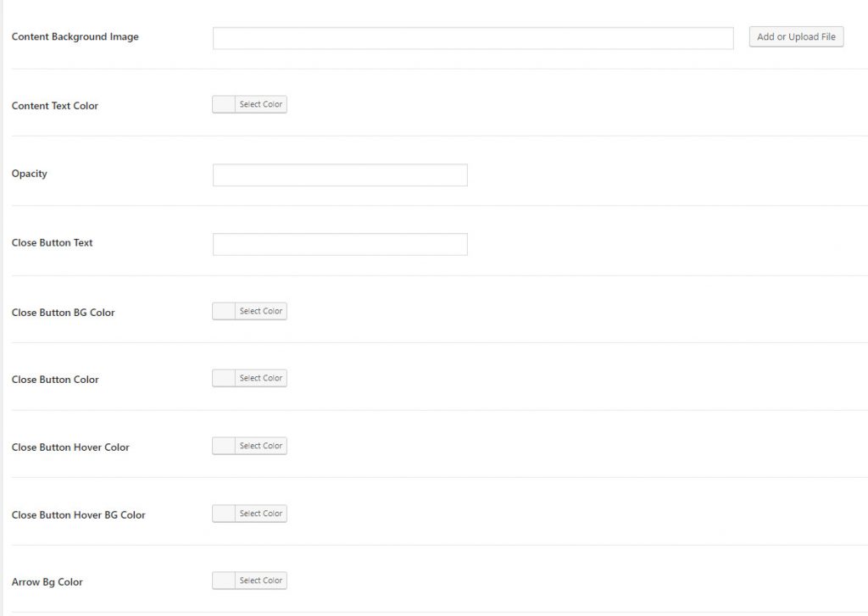
Task: Open Select Color for Arrow Bg Color
Action: pos(261,581)
